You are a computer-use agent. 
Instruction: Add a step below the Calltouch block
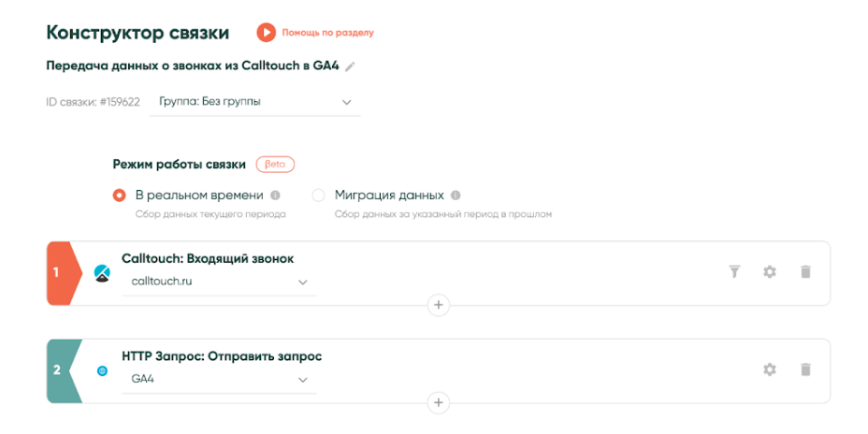click(439, 305)
